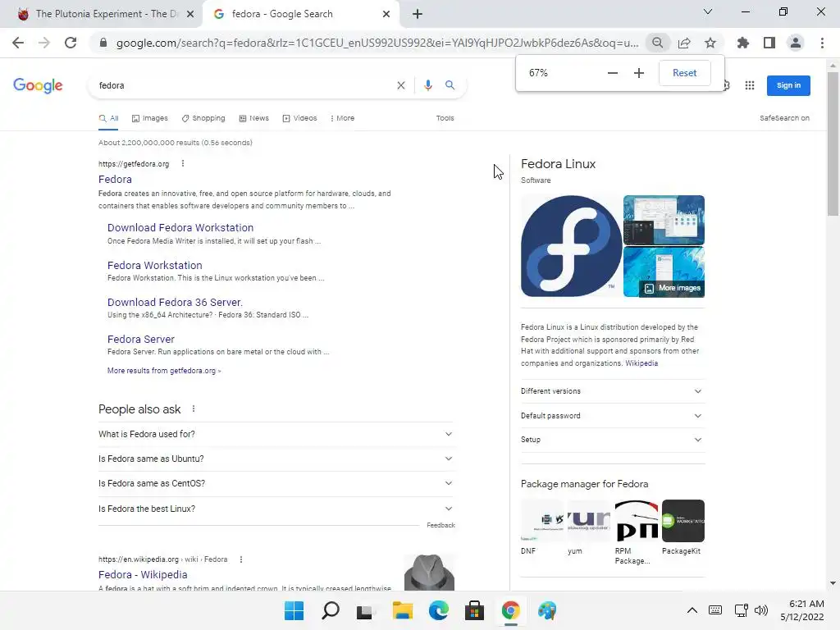
Task: Open the three-dot menu beside getfedora.org
Action: pyautogui.click(x=183, y=163)
